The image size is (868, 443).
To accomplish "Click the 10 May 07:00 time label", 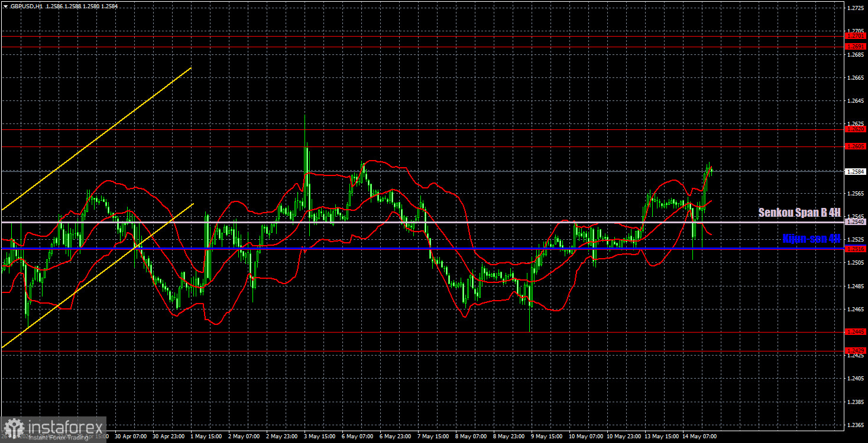I will pyautogui.click(x=587, y=437).
